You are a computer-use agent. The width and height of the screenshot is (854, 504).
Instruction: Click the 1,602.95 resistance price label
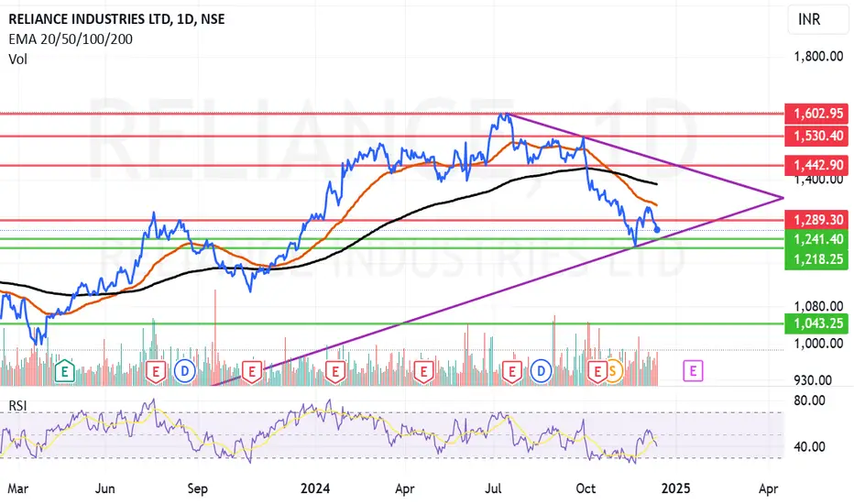pyautogui.click(x=816, y=114)
